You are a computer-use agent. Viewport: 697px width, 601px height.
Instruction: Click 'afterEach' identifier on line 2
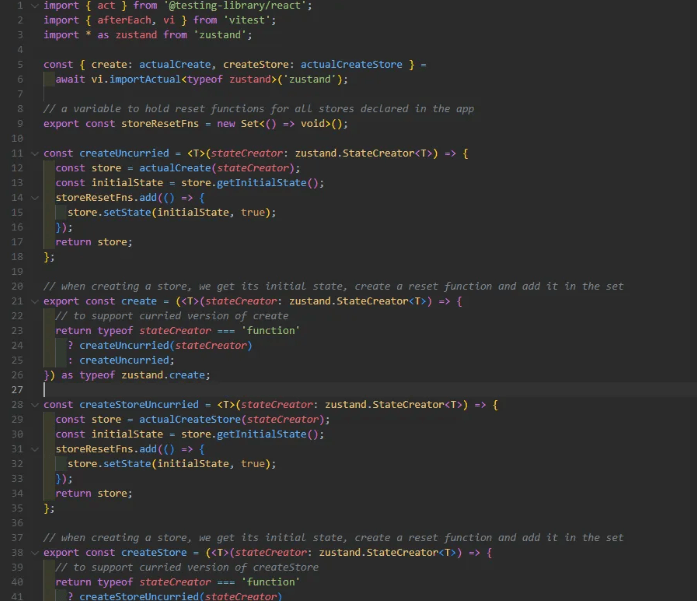(x=124, y=20)
